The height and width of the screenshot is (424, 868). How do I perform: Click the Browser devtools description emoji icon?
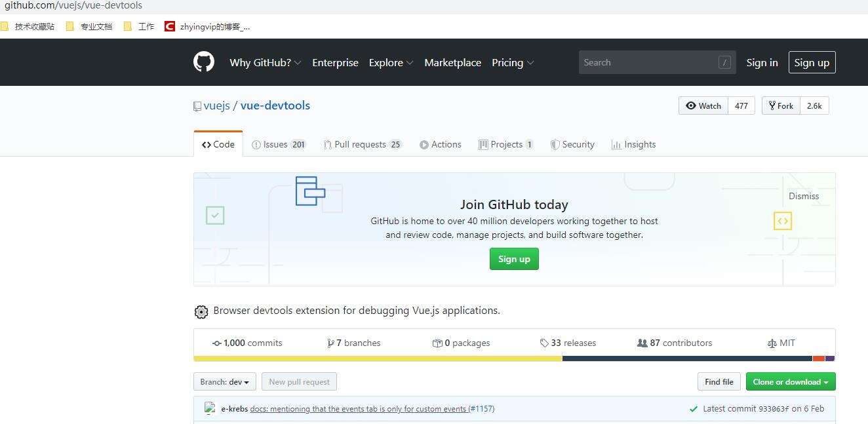pyautogui.click(x=201, y=311)
